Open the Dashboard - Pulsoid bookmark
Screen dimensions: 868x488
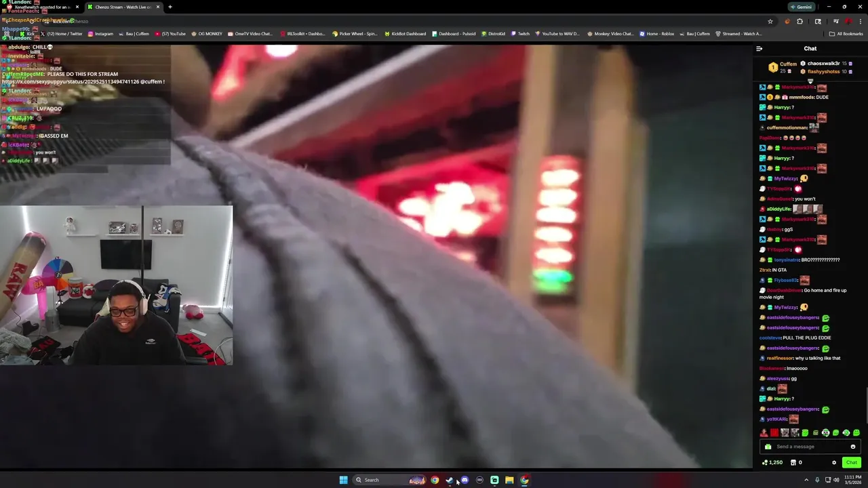point(454,34)
